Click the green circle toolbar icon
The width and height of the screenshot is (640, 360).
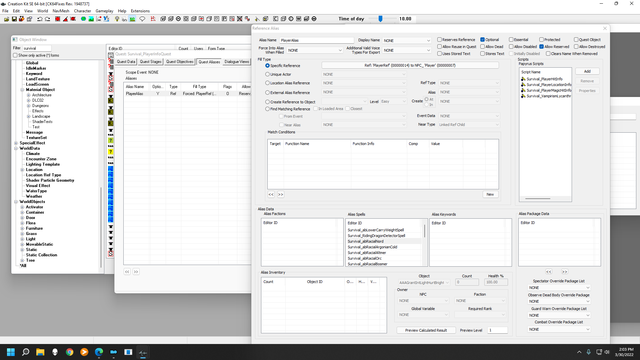tap(83, 19)
